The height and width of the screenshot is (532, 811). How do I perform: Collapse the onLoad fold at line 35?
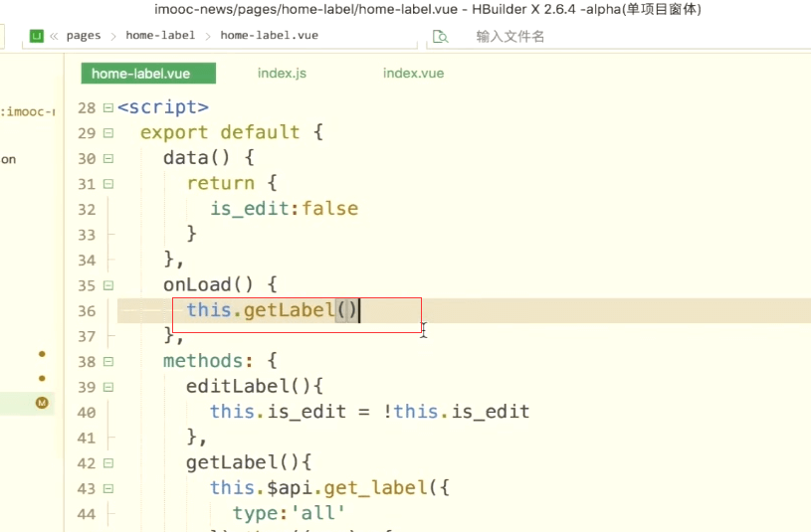pos(108,285)
